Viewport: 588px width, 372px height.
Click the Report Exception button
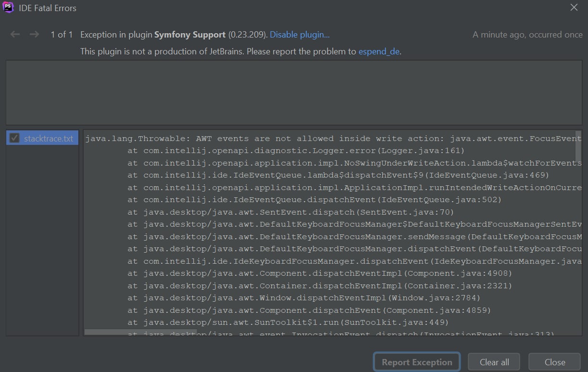(417, 362)
